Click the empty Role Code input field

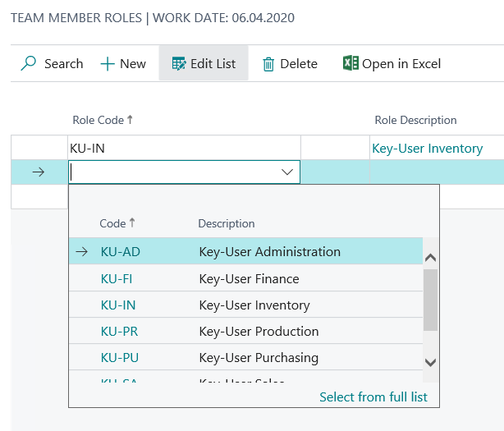click(x=172, y=172)
